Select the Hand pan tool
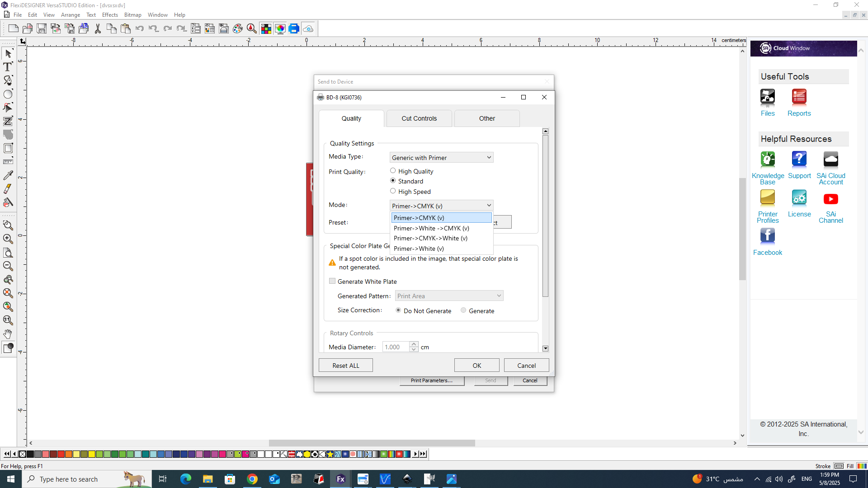Image resolution: width=868 pixels, height=488 pixels. click(8, 334)
